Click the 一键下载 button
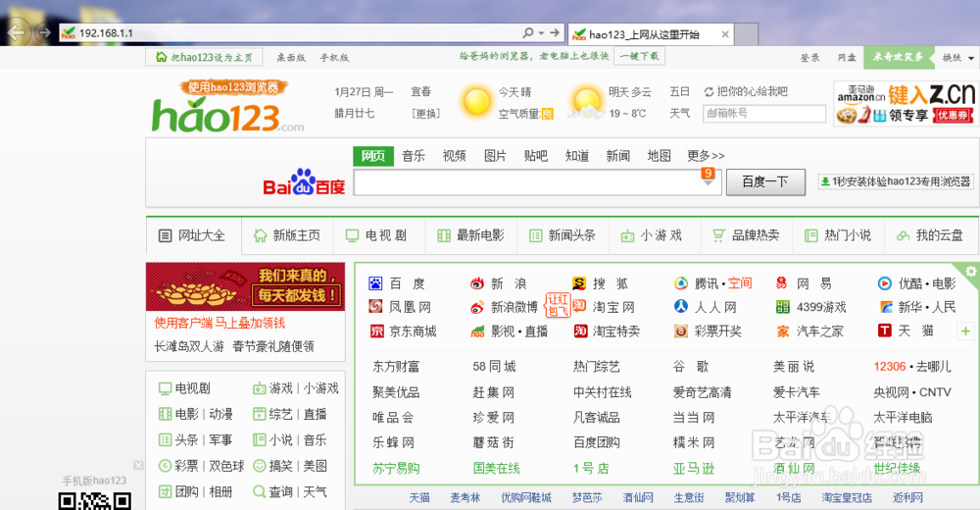The width and height of the screenshot is (980, 510). click(x=639, y=56)
